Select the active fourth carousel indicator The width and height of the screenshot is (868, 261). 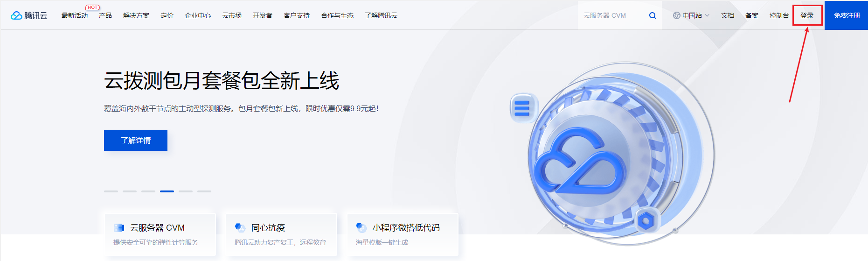(167, 191)
